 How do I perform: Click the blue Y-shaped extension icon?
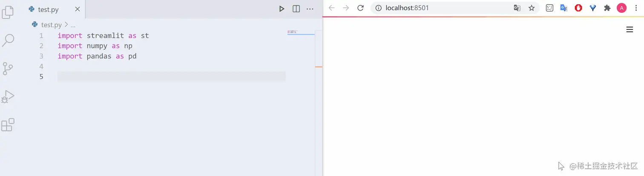coord(593,8)
